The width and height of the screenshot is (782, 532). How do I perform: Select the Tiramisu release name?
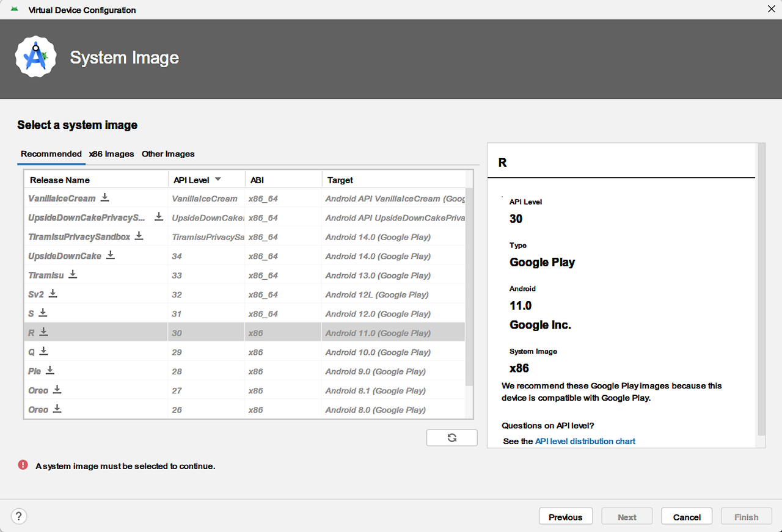[46, 275]
